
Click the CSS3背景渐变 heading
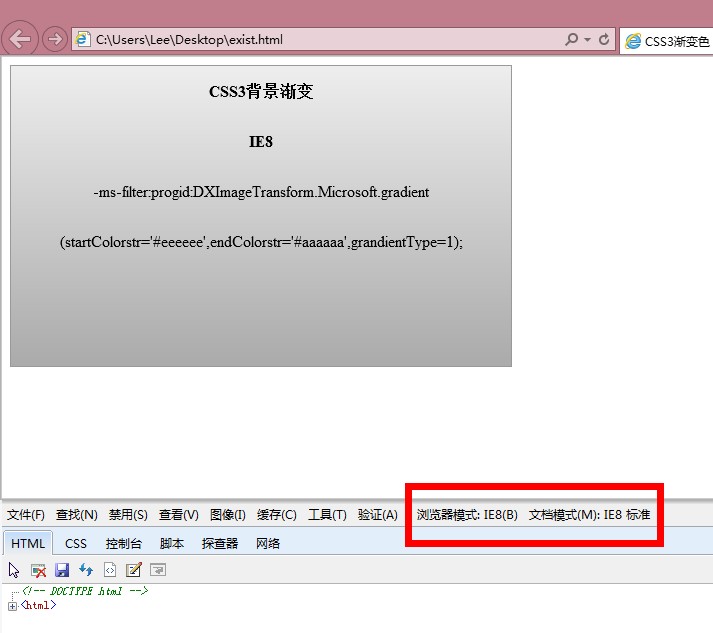point(261,91)
